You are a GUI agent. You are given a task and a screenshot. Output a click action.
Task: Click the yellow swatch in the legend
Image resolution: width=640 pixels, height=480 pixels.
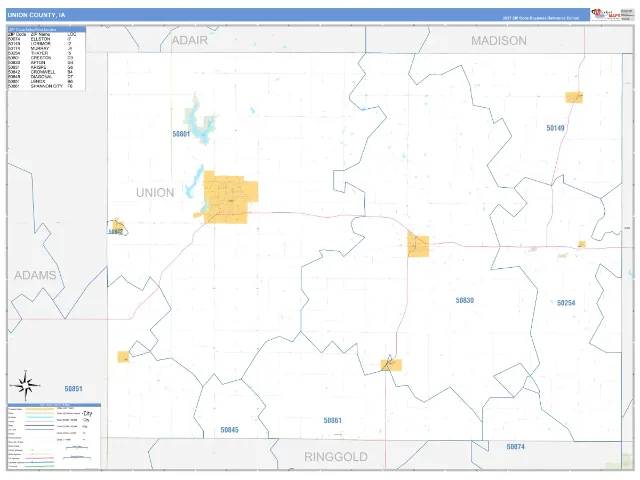[x=39, y=409]
